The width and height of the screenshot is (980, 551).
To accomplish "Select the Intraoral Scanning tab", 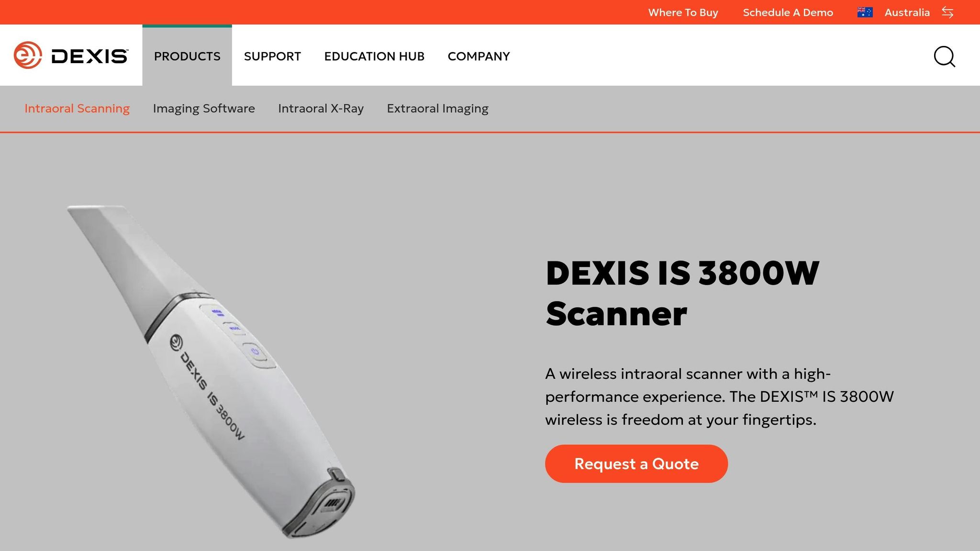I will click(77, 109).
